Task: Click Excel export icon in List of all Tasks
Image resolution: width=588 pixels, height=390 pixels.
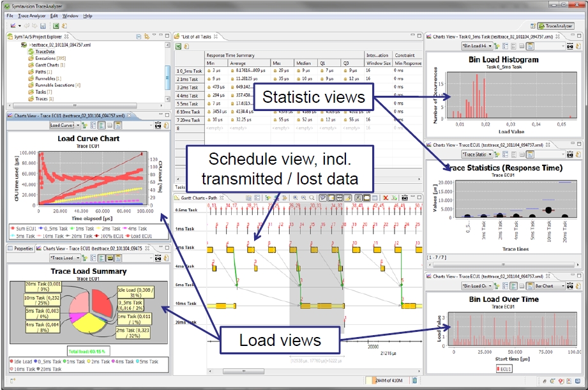Action: pyautogui.click(x=179, y=46)
